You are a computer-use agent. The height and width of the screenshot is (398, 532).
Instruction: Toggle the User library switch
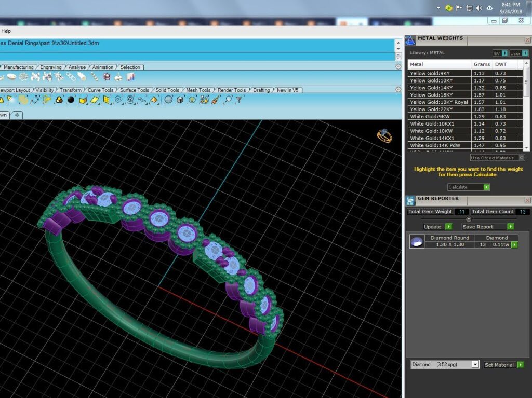pyautogui.click(x=519, y=53)
